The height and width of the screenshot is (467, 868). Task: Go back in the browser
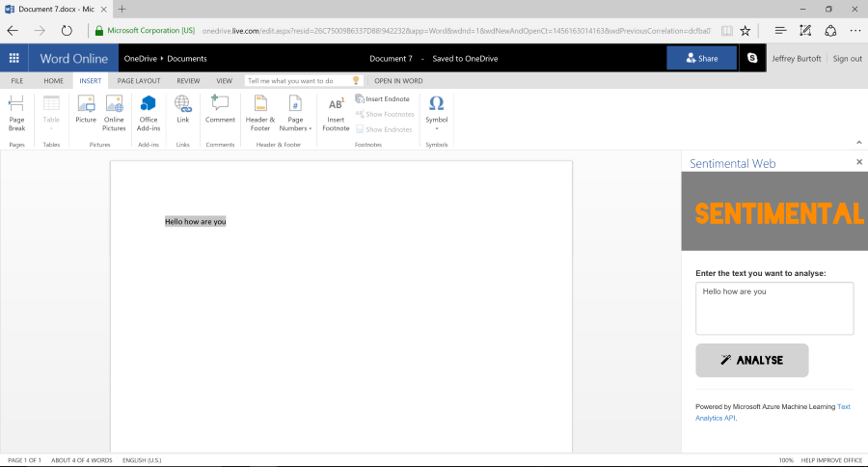point(13,31)
